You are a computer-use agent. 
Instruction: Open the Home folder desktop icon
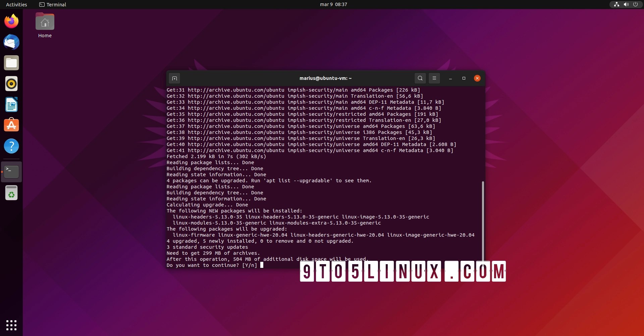pyautogui.click(x=45, y=26)
